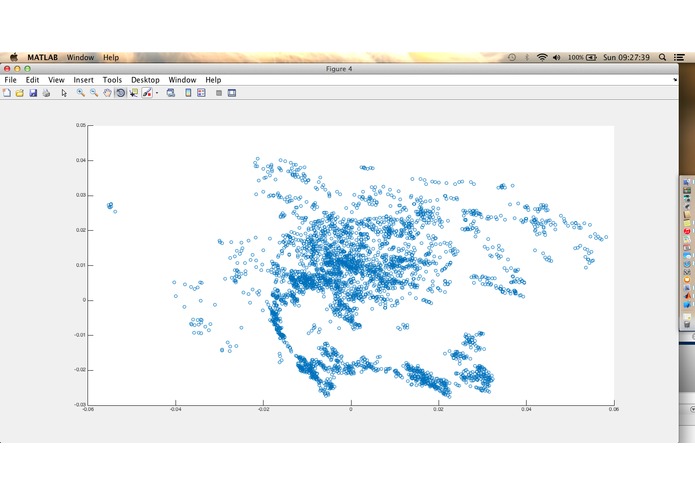
Task: Click the y-axis tick label 0.03
Action: (81, 195)
